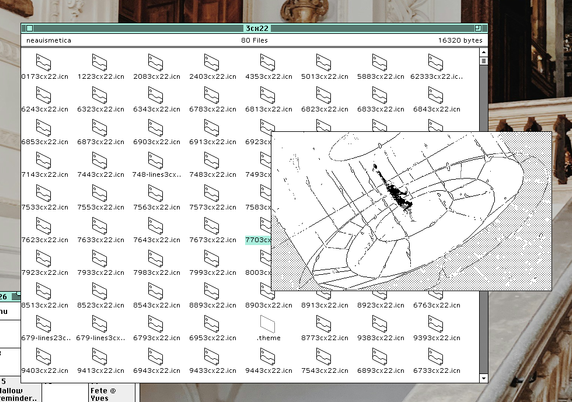Click the 9433cx22.icn filename label
Viewport: 572px width, 402px height.
[x=212, y=370]
